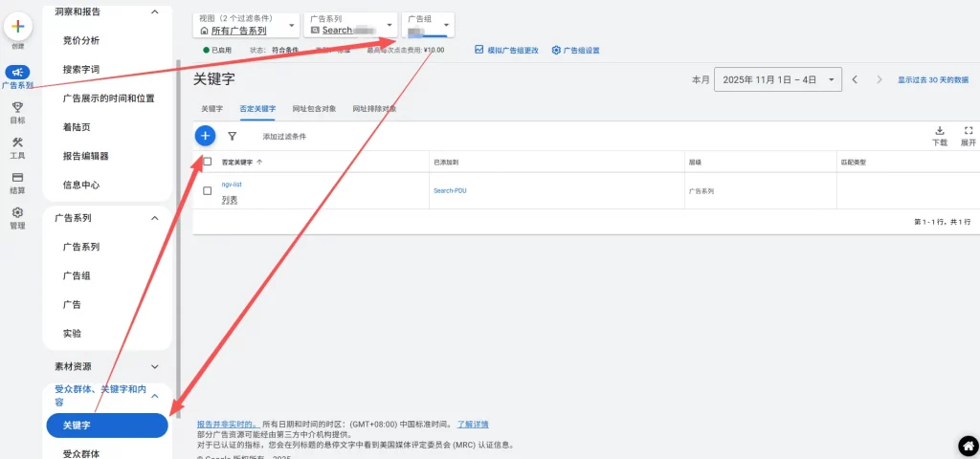980x459 pixels.
Task: Click the 模拟广告组更改 link
Action: pos(513,50)
